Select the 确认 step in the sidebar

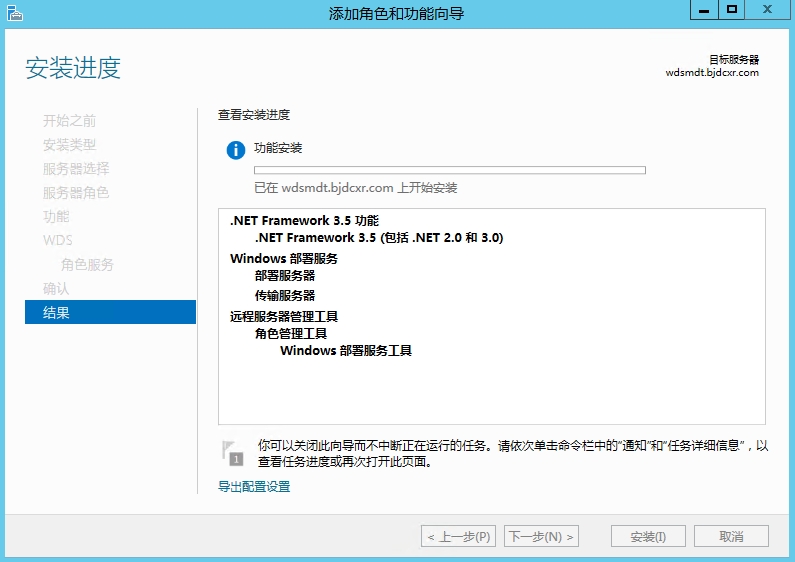[x=56, y=289]
